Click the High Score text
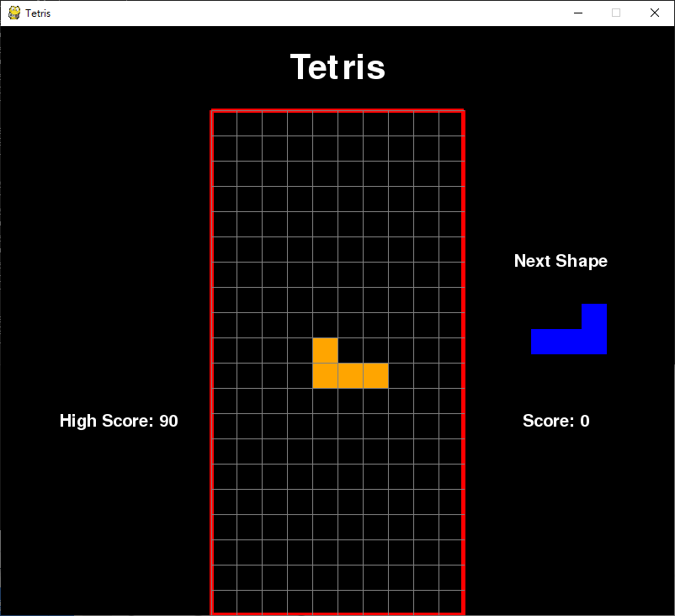 [118, 421]
